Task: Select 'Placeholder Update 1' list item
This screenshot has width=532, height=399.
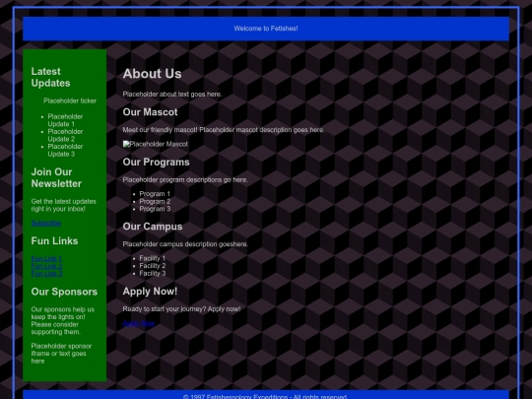Action: [x=65, y=120]
